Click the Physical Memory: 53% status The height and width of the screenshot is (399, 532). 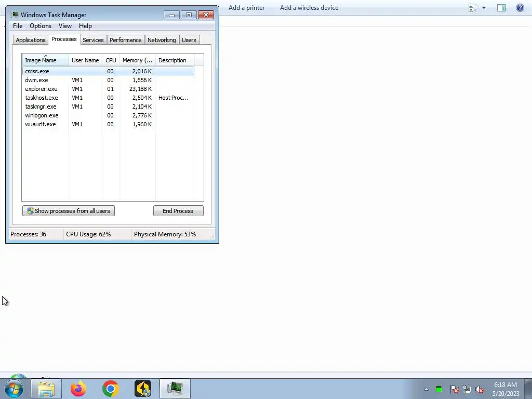(165, 234)
